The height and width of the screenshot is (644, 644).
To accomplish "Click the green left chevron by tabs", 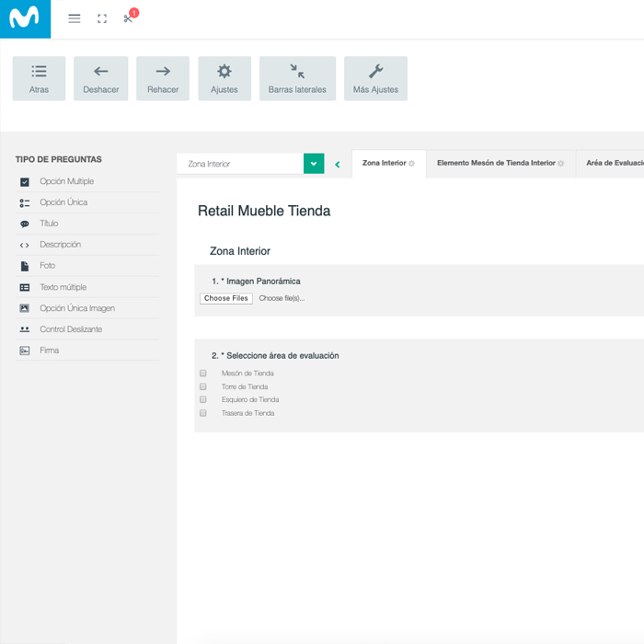I will tap(338, 165).
